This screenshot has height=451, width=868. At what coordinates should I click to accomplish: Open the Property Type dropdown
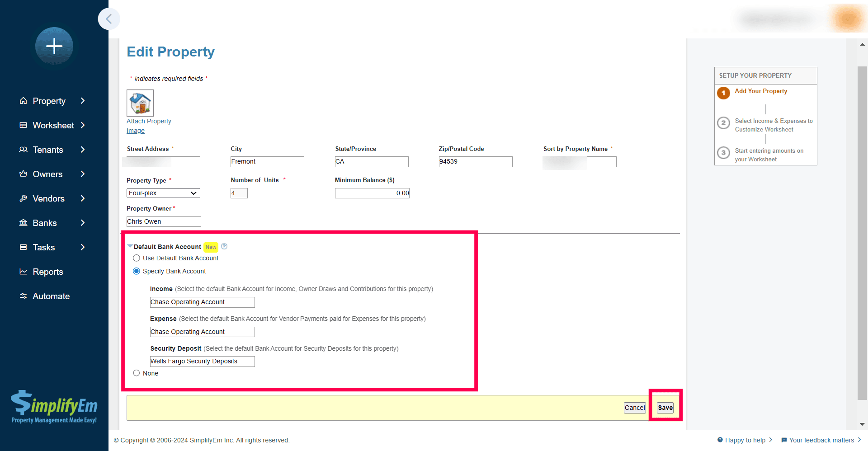click(x=163, y=193)
